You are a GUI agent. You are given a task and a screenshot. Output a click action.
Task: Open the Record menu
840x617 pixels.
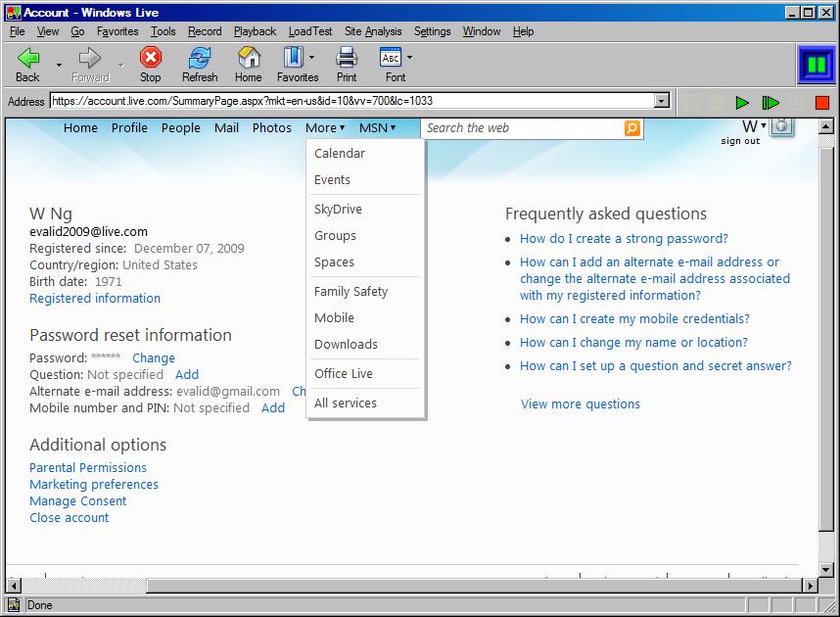(x=205, y=31)
